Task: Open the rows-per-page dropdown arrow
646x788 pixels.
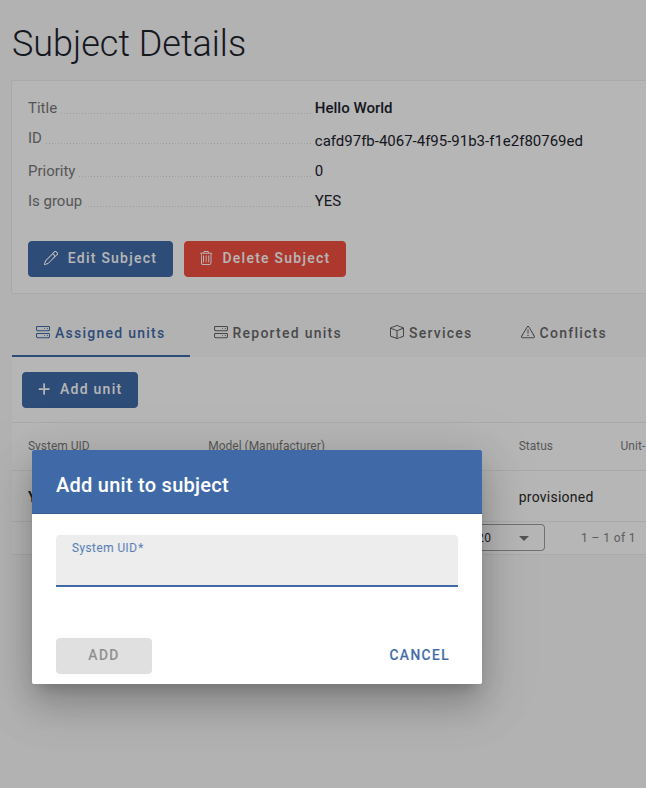Action: pos(523,538)
